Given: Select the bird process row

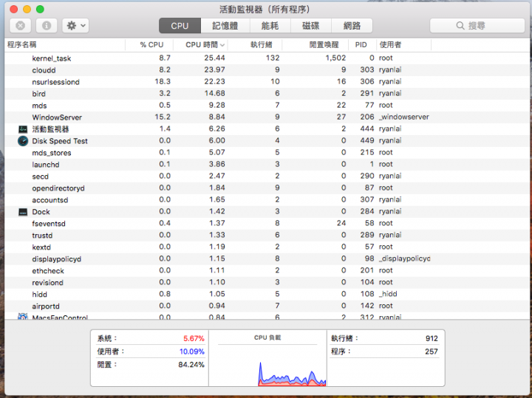Looking at the screenshot, I should (266, 94).
